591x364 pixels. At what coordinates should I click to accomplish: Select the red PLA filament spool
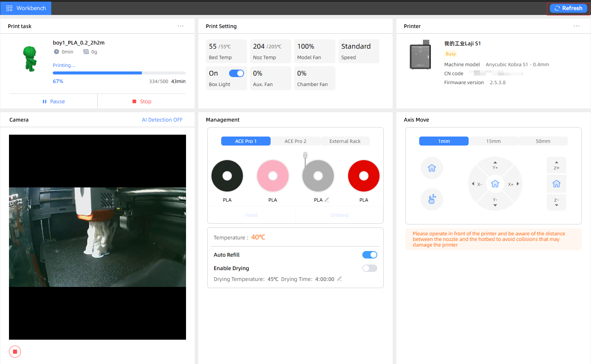(x=364, y=176)
